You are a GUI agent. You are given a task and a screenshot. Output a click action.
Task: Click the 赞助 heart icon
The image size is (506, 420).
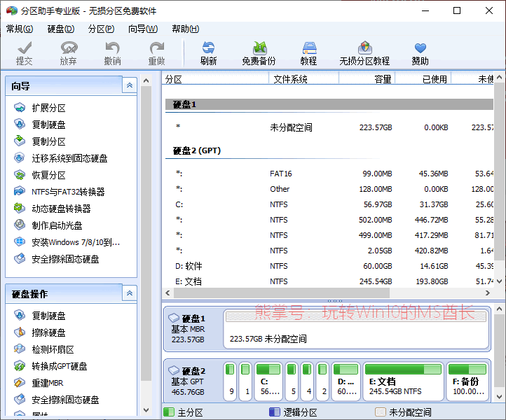click(420, 48)
